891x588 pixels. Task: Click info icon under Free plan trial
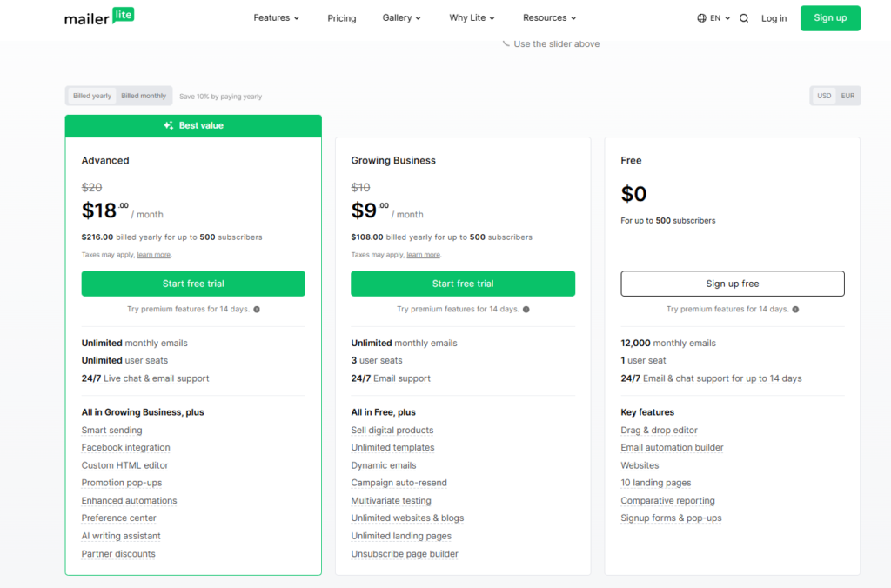tap(795, 310)
